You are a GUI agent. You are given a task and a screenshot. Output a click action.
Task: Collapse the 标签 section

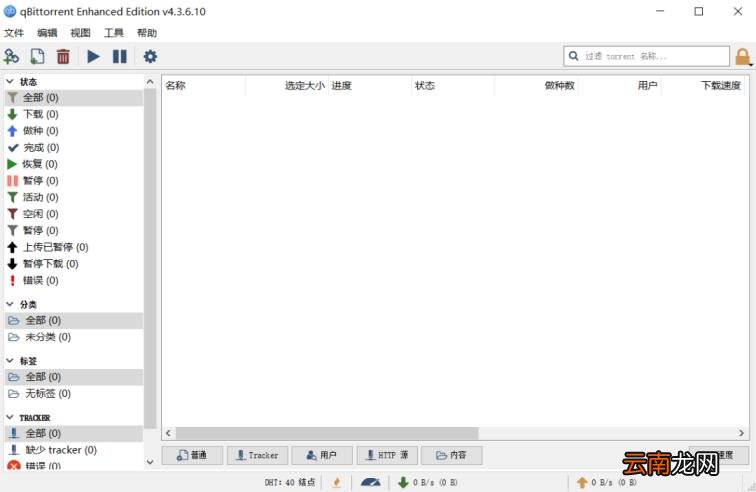[x=10, y=361]
